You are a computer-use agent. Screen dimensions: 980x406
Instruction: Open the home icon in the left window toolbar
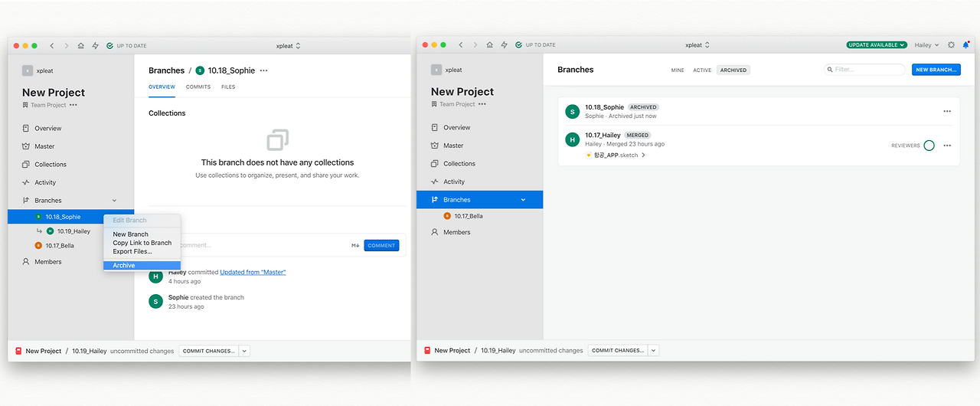click(x=81, y=46)
